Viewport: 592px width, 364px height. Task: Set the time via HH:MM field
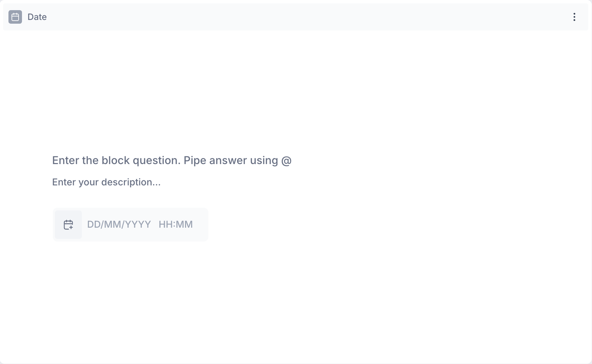[x=176, y=224]
